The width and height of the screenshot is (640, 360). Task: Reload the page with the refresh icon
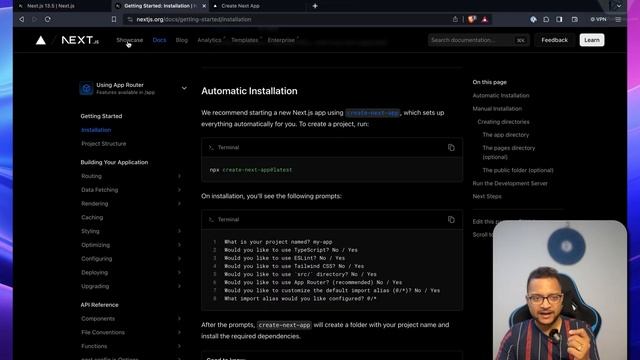tap(48, 19)
